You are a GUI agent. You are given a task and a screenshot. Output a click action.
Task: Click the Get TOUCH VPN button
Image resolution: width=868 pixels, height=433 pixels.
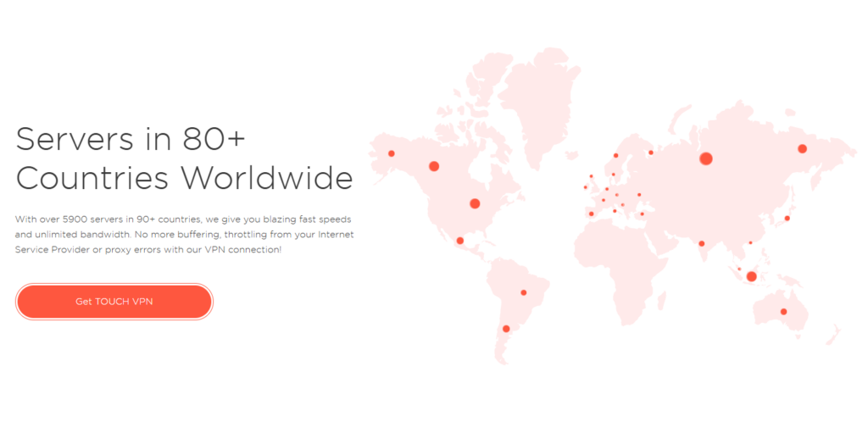(x=114, y=302)
